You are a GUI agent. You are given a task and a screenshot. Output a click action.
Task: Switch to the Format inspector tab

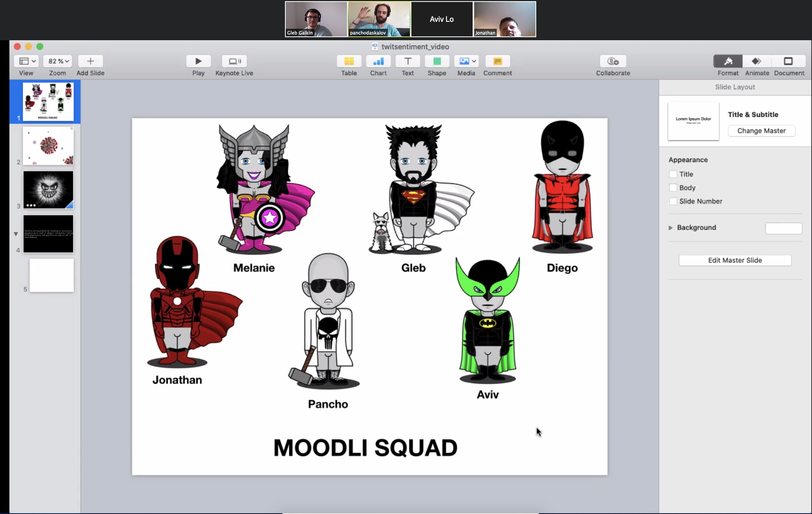[x=728, y=61]
